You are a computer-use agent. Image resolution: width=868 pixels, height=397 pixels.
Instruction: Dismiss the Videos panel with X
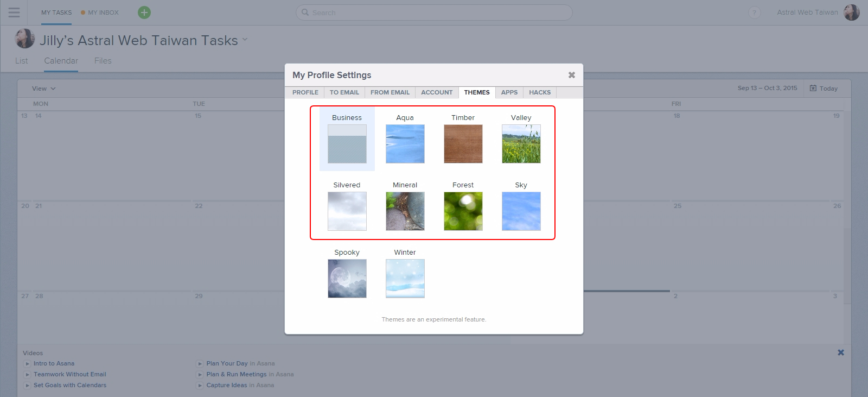click(840, 352)
